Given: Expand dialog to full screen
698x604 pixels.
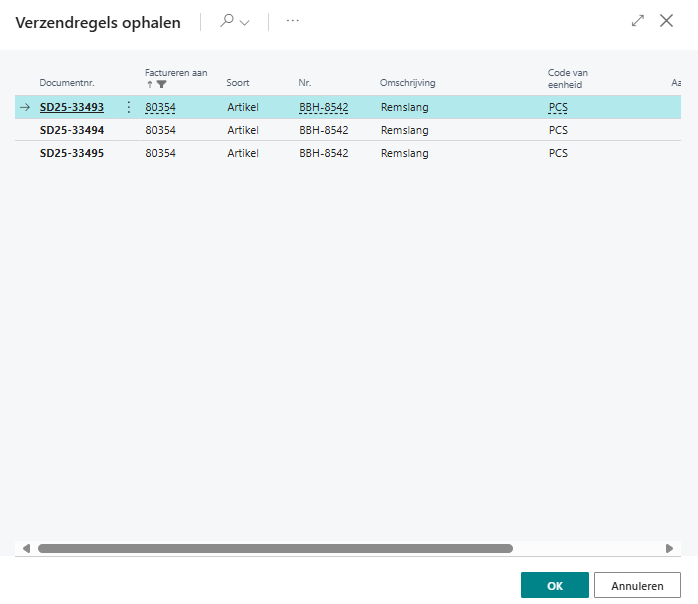Looking at the screenshot, I should (638, 21).
